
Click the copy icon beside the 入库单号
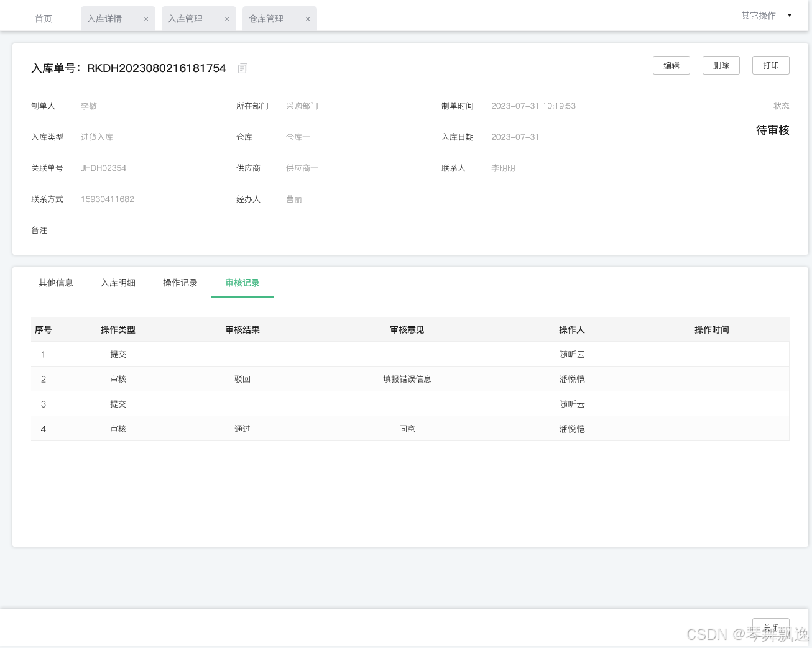tap(242, 68)
